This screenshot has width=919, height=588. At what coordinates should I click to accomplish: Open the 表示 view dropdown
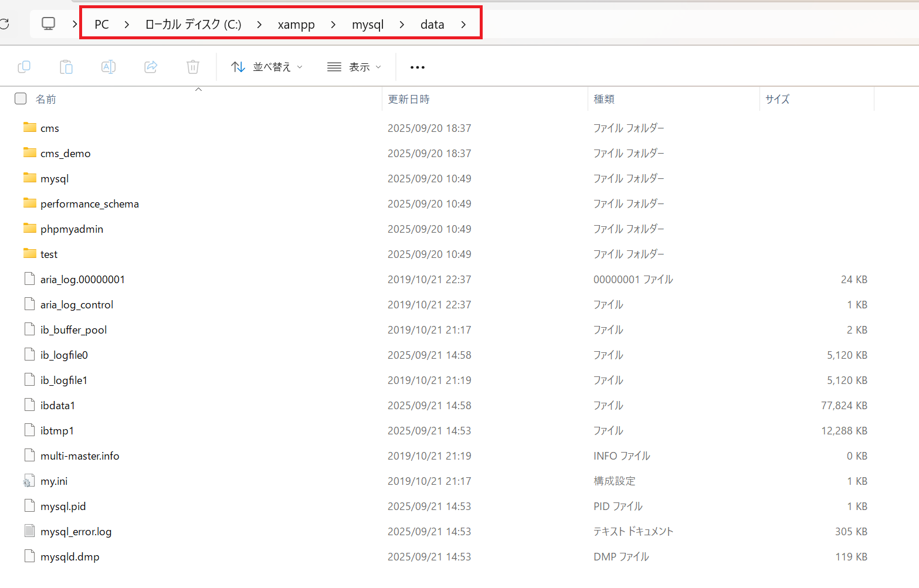(x=354, y=67)
